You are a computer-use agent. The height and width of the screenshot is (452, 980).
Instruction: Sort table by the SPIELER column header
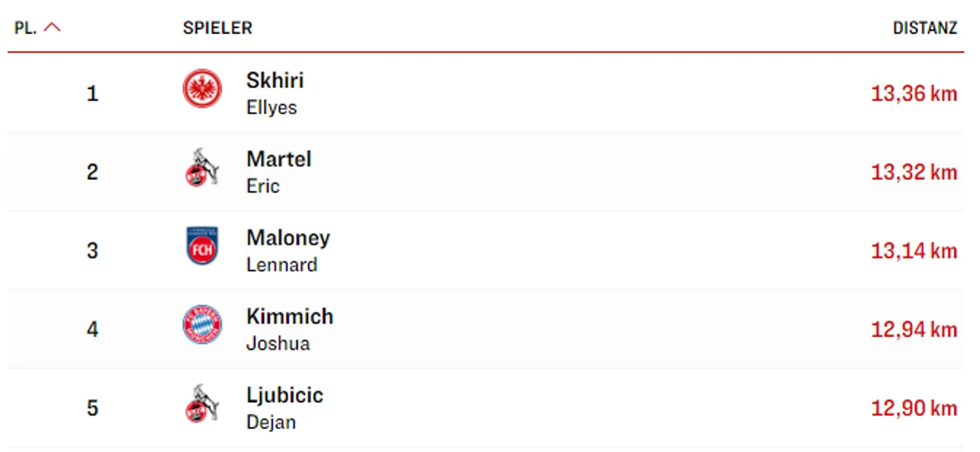[x=217, y=28]
